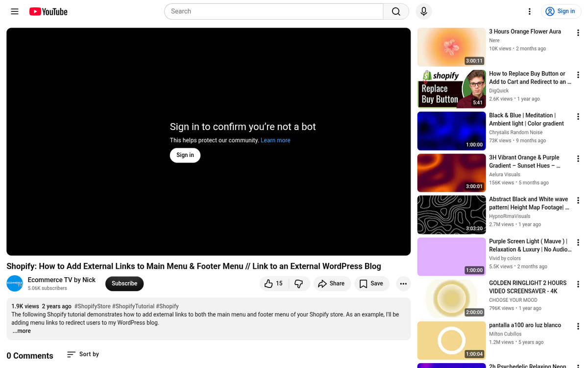Screen dimensions: 588x368
Task: Open settings via the top-right three-dot icon
Action: tap(529, 11)
